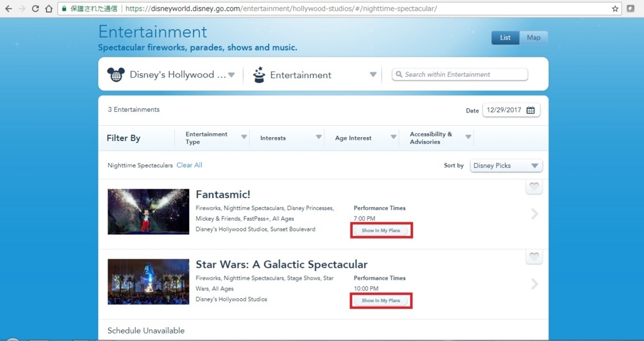
Task: Open Sort by Disney Picks dropdown
Action: pyautogui.click(x=506, y=165)
